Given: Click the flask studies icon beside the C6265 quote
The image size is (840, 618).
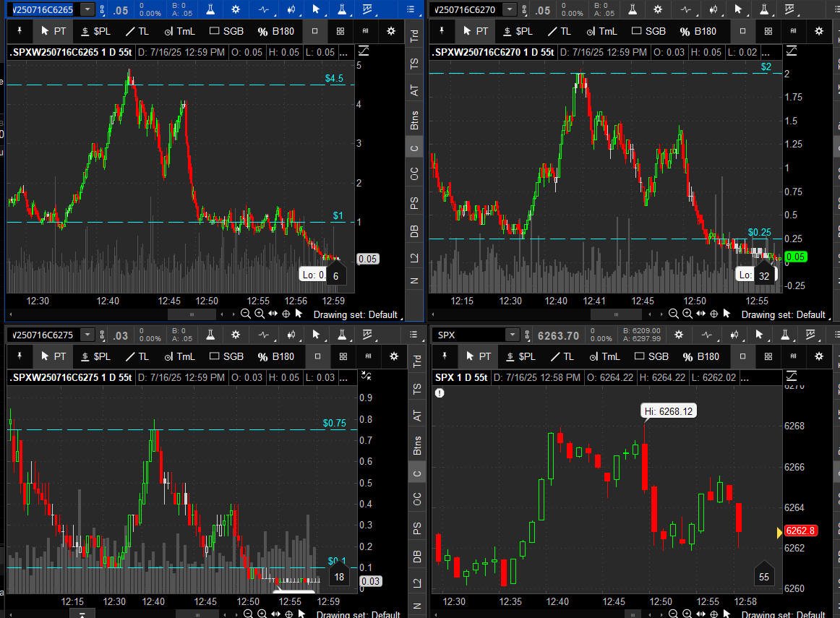Looking at the screenshot, I should [x=210, y=9].
